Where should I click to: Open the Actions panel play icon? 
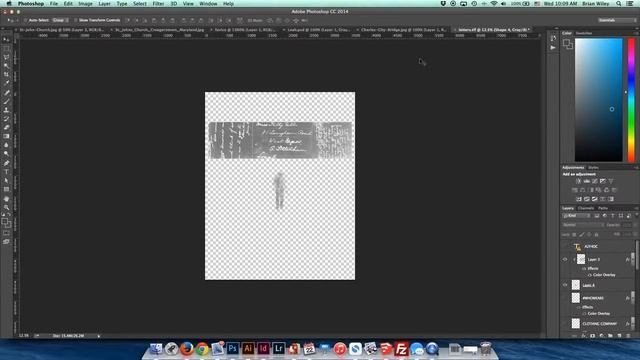[x=553, y=47]
